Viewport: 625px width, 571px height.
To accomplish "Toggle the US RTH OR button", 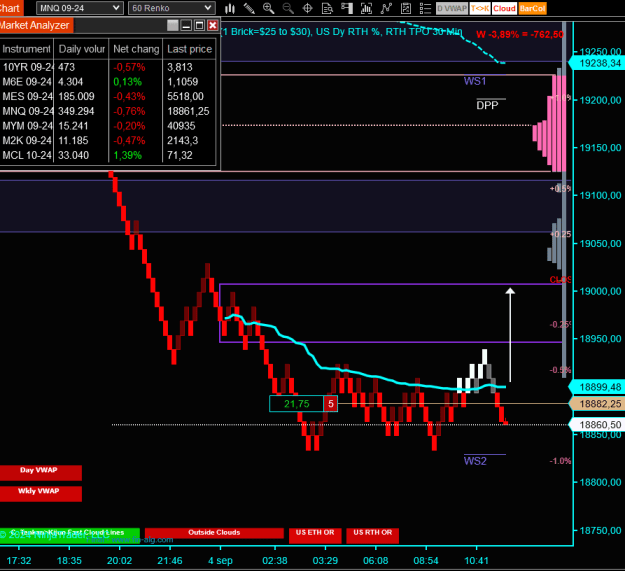I will click(x=373, y=536).
